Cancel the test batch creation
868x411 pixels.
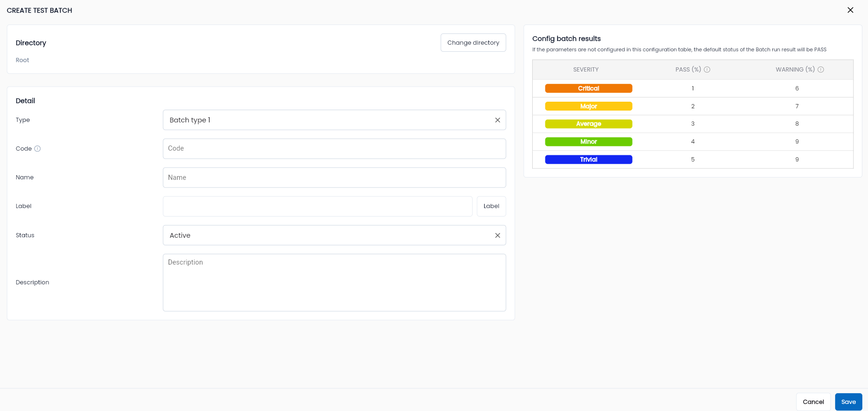tap(813, 402)
